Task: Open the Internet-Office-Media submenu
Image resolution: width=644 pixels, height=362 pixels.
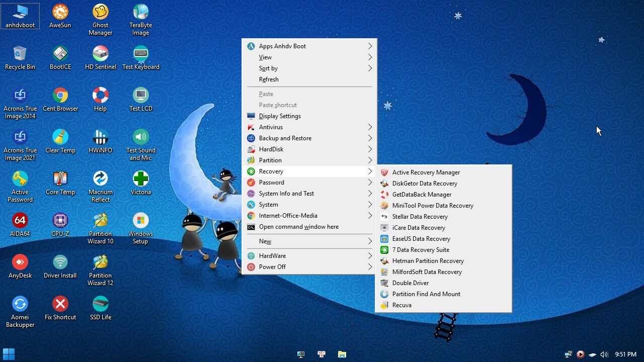Action: (x=309, y=216)
